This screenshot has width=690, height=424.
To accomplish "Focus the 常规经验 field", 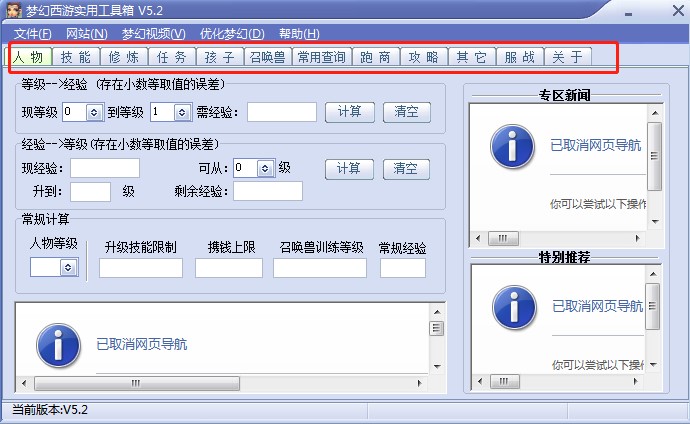I will click(x=403, y=268).
